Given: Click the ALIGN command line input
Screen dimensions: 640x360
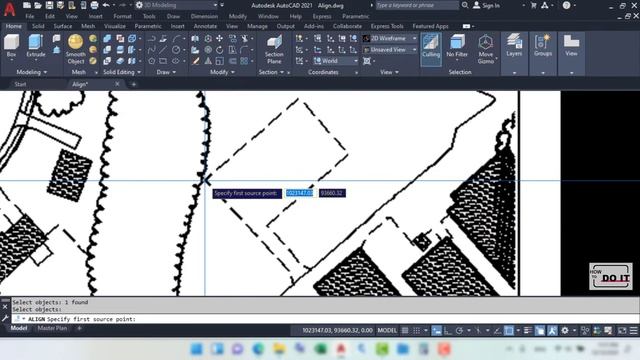Looking at the screenshot, I should pos(326,319).
